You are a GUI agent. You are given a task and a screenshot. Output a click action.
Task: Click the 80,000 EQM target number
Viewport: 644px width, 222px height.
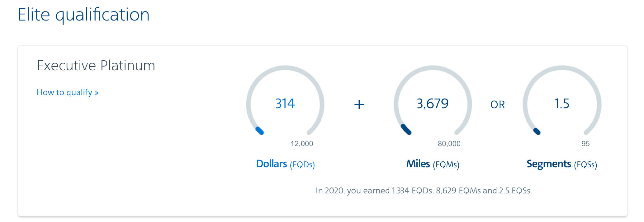(x=449, y=144)
